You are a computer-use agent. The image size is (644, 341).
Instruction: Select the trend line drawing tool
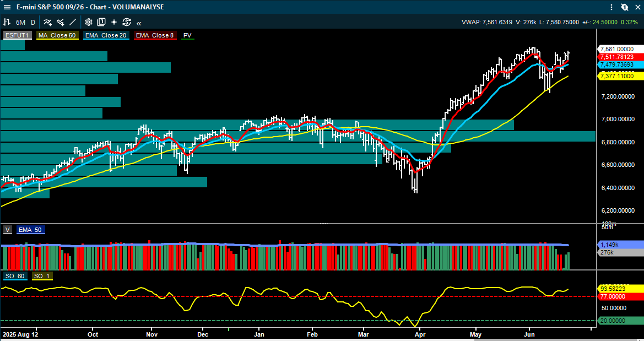coord(73,22)
